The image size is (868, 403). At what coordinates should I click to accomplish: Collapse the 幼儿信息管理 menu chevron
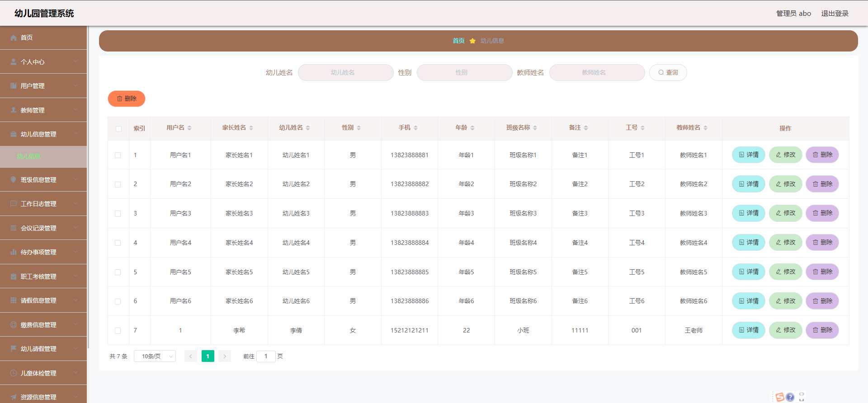point(75,134)
